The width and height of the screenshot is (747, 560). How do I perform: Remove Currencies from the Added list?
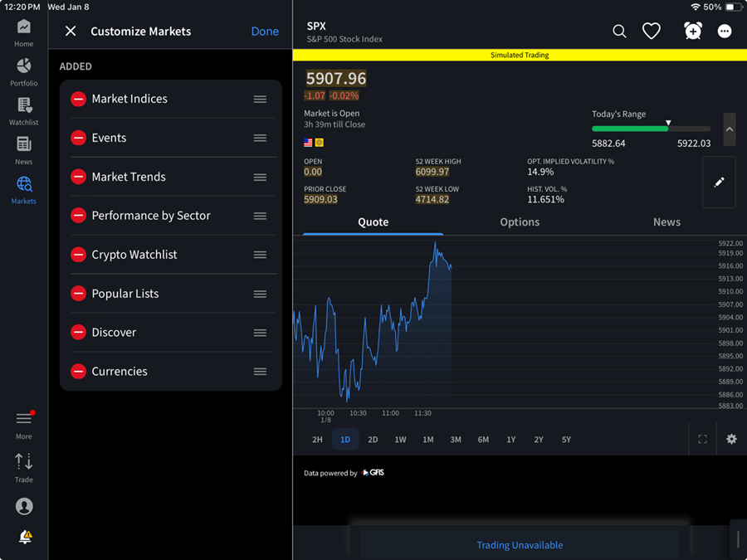78,371
